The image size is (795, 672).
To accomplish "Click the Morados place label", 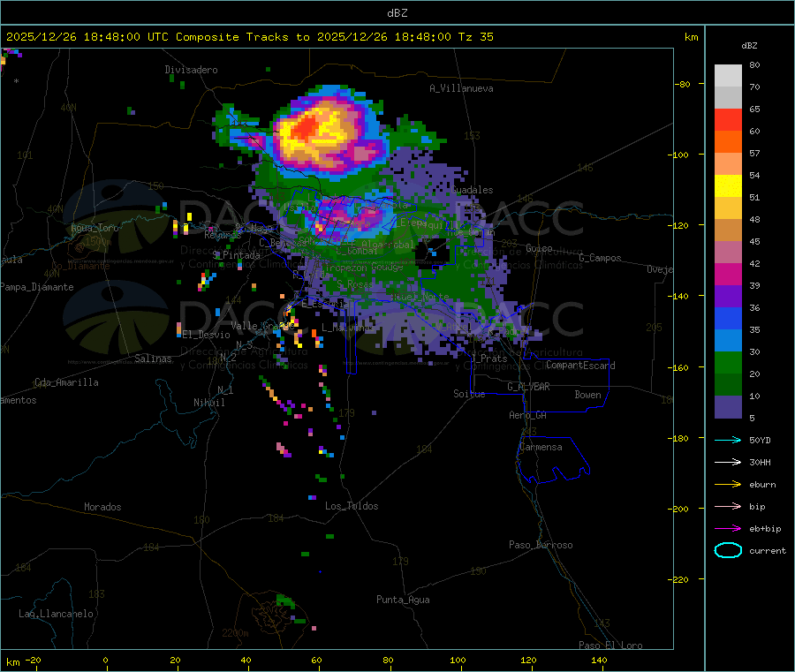I will pyautogui.click(x=102, y=507).
